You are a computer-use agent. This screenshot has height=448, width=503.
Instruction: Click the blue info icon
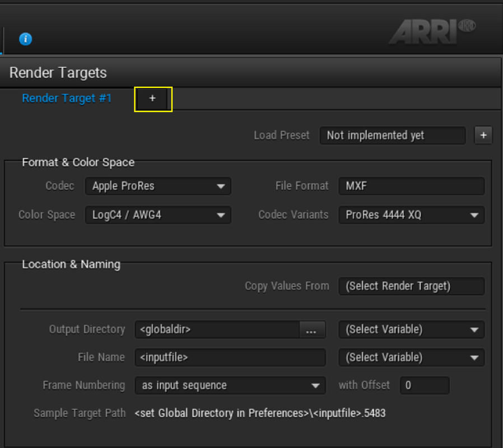coord(25,39)
